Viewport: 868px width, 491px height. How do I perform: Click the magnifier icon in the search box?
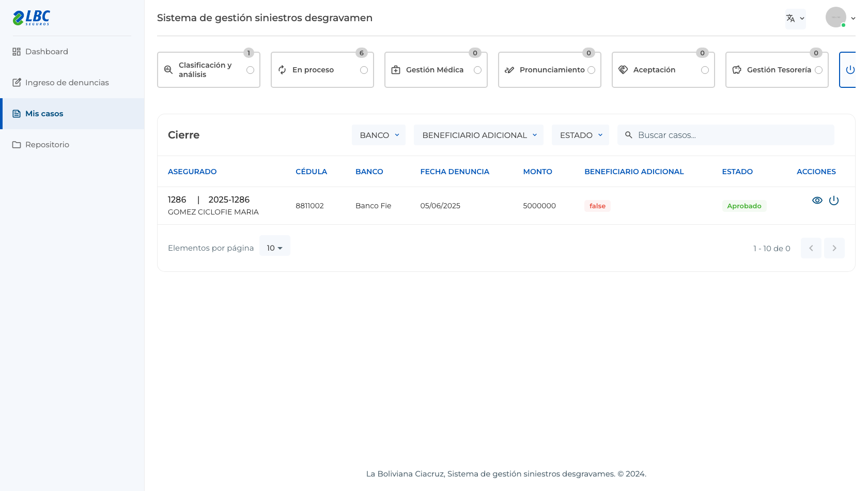coord(629,135)
